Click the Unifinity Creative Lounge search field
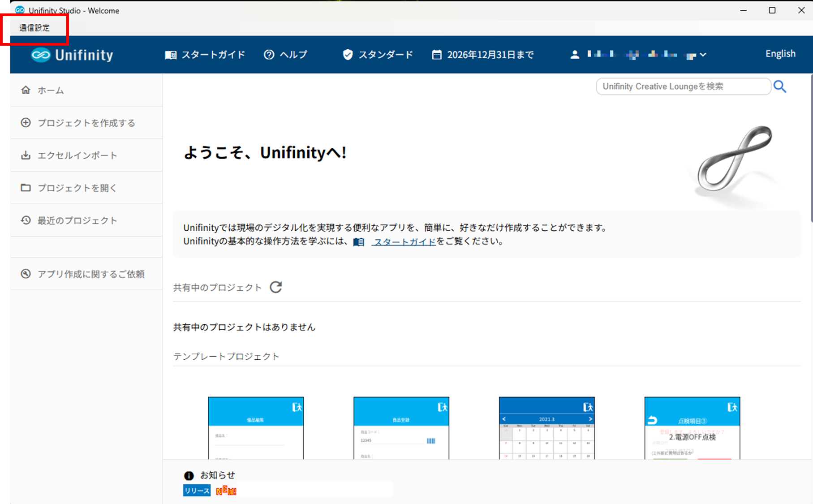Screen dimensions: 813x504 tap(683, 86)
